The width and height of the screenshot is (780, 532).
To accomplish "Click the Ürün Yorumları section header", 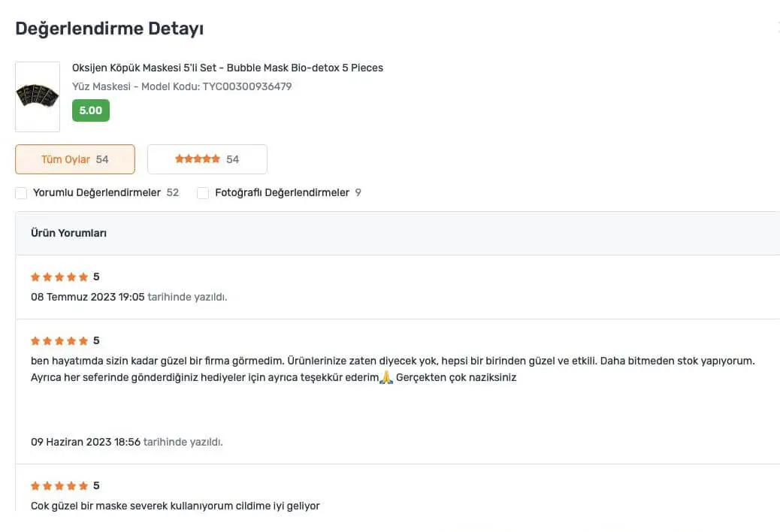I will click(x=68, y=233).
